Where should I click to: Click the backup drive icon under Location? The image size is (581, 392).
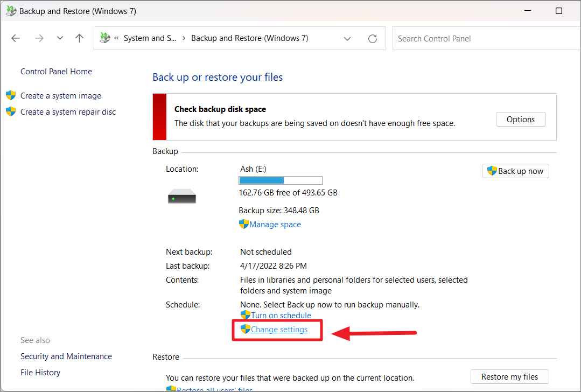tap(181, 198)
